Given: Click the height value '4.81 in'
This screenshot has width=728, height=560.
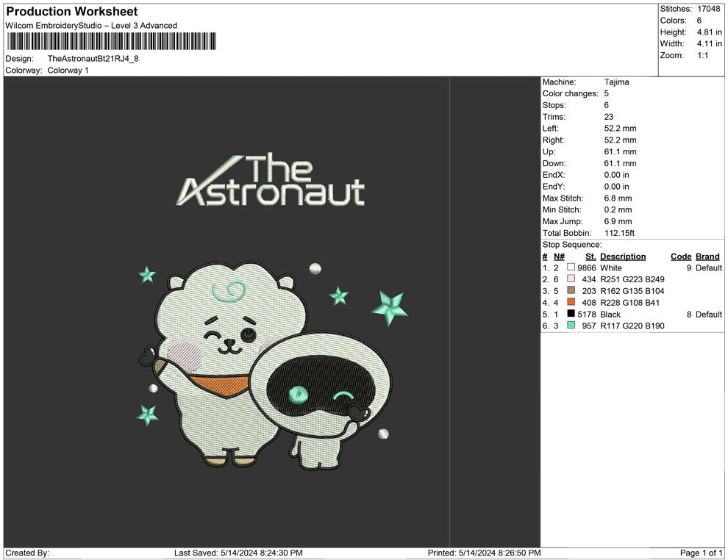Looking at the screenshot, I should [710, 32].
